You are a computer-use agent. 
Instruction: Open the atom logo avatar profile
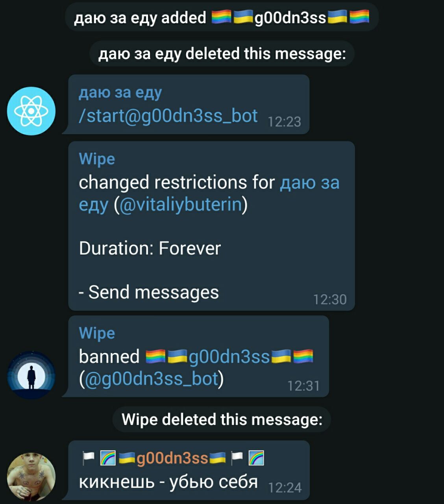point(31,111)
